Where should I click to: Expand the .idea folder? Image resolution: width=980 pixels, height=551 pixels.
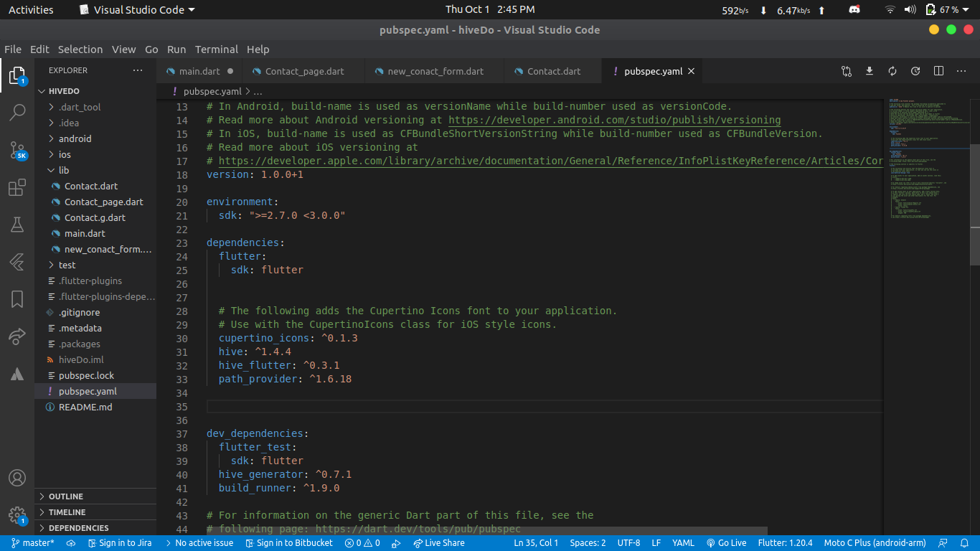(x=95, y=123)
